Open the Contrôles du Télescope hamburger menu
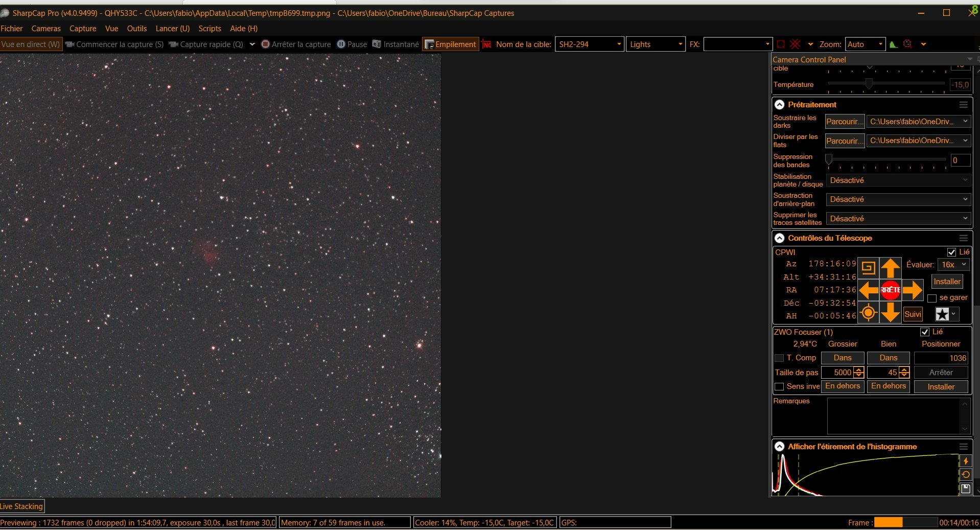 click(963, 238)
